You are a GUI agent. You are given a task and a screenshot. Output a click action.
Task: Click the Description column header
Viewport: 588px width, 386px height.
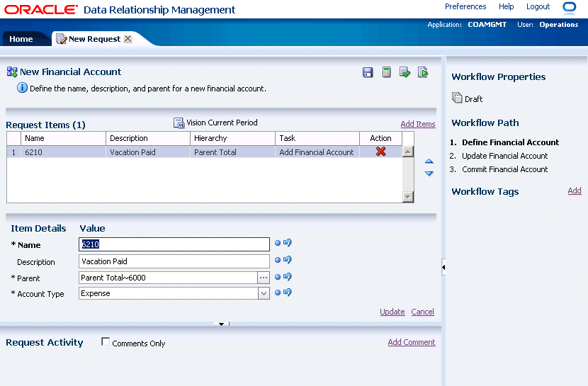coord(148,138)
